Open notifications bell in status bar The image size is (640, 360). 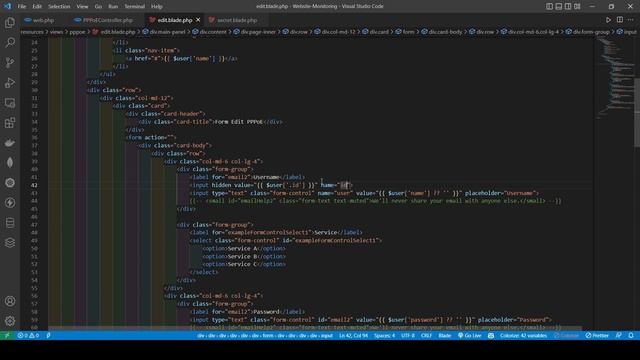coord(631,336)
